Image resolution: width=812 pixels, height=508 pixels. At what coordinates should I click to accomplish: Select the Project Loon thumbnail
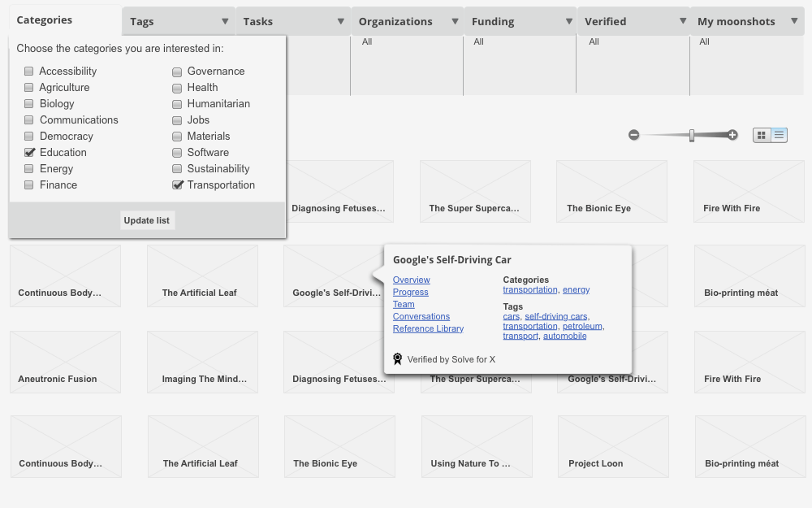pos(612,446)
